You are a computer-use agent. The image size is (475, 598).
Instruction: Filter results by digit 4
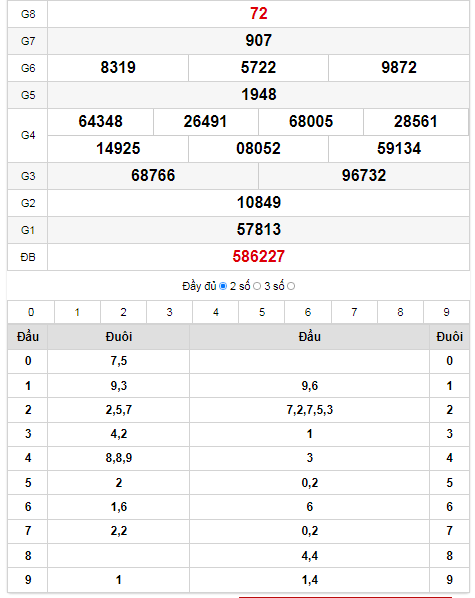pos(216,312)
